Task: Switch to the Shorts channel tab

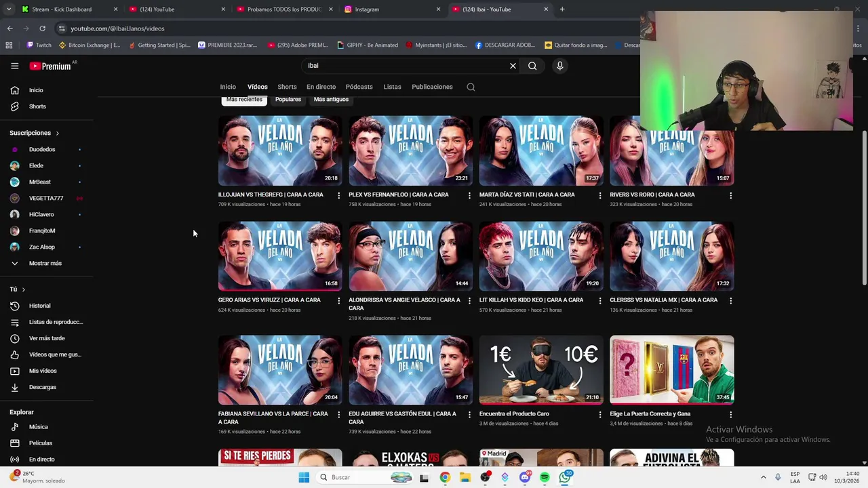Action: coord(287,87)
